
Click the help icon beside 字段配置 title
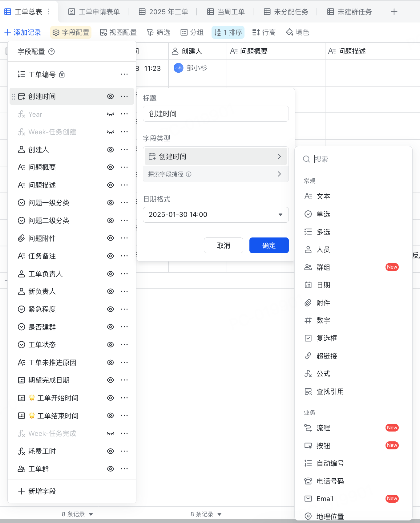52,51
